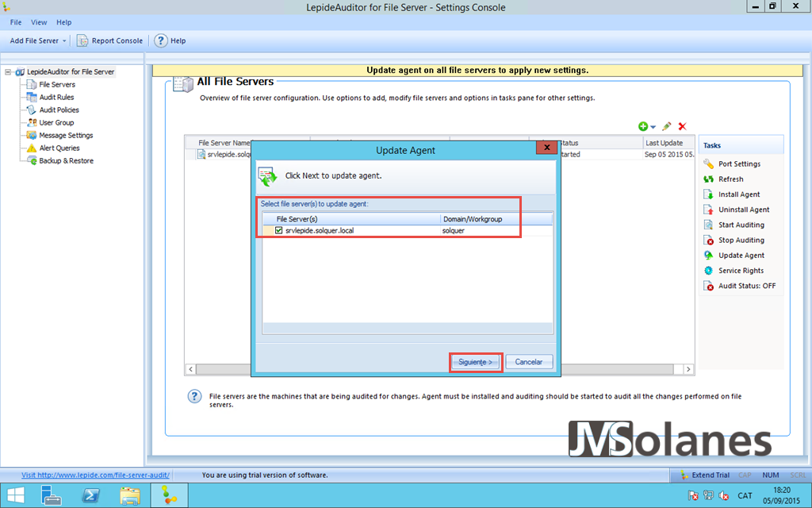
Task: Click Refresh task icon
Action: (708, 179)
